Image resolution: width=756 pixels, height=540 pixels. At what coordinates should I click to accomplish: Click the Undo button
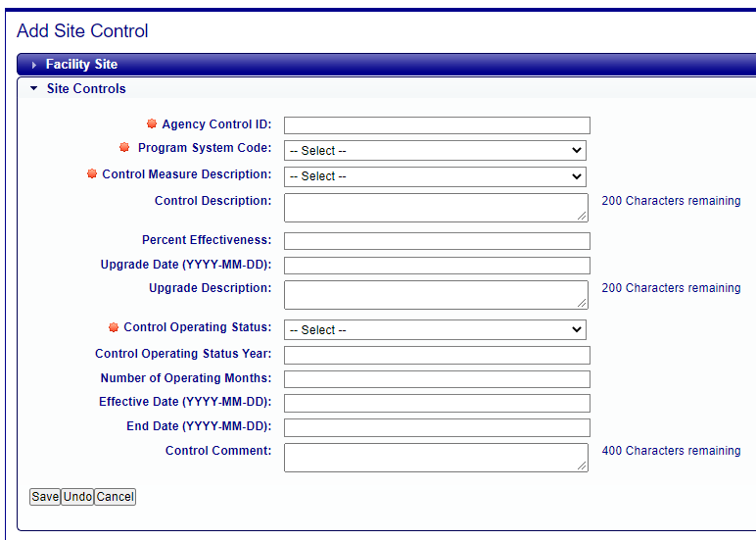pyautogui.click(x=77, y=497)
